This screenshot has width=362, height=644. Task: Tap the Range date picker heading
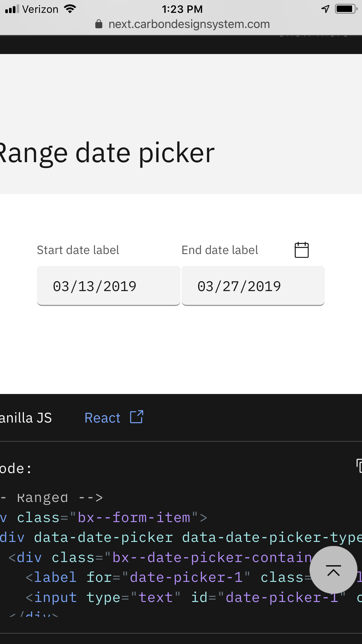click(x=107, y=153)
